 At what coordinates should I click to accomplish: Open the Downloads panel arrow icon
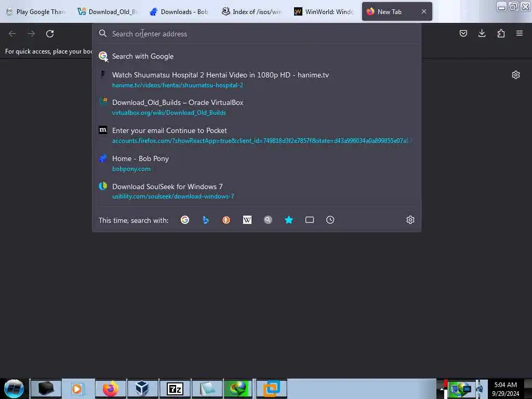[482, 33]
